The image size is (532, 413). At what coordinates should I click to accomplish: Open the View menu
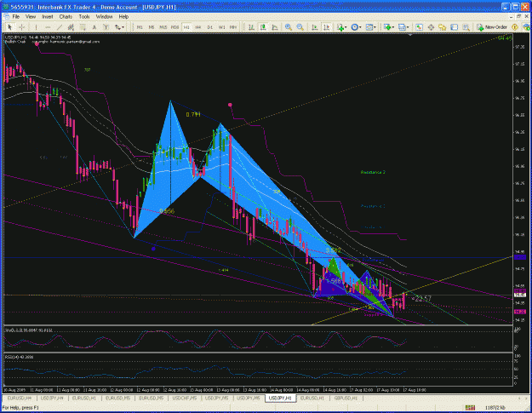coord(31,17)
